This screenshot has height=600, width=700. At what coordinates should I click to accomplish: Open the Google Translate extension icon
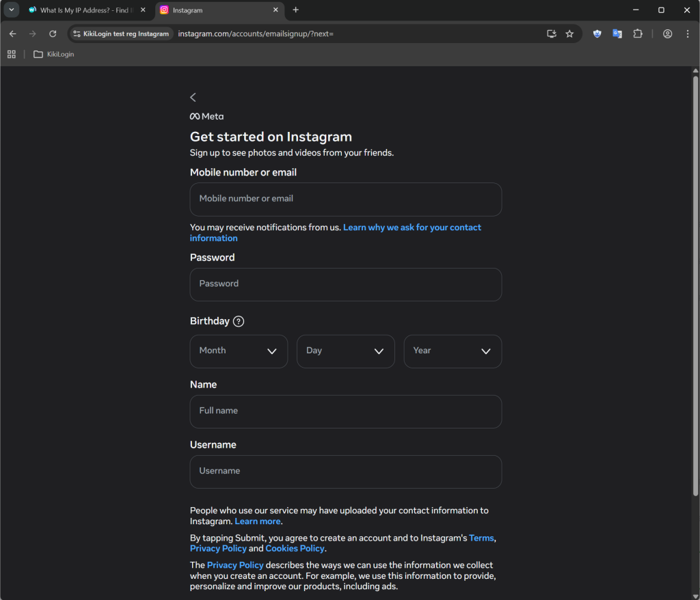(x=617, y=34)
